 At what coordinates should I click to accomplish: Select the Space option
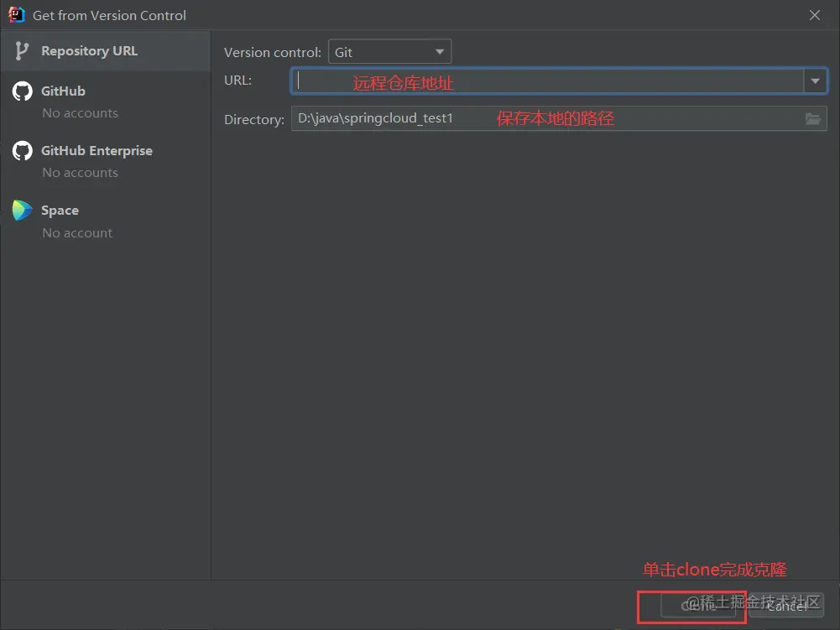click(x=106, y=221)
